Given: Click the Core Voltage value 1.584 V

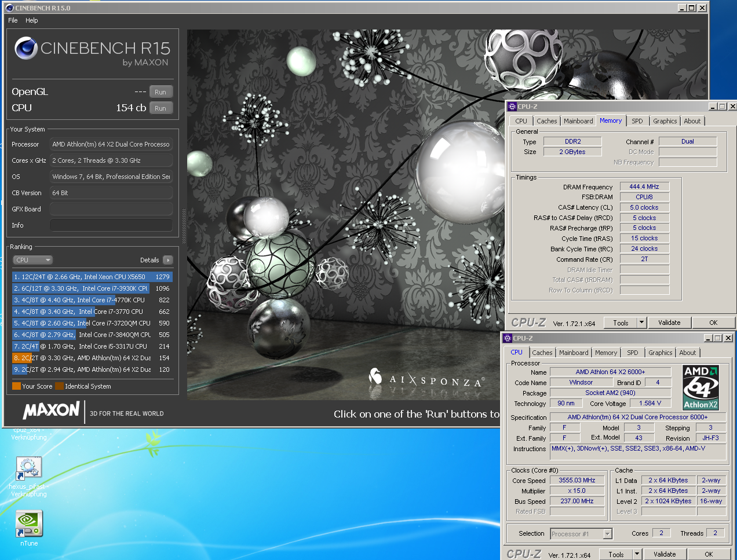Looking at the screenshot, I should (x=650, y=403).
